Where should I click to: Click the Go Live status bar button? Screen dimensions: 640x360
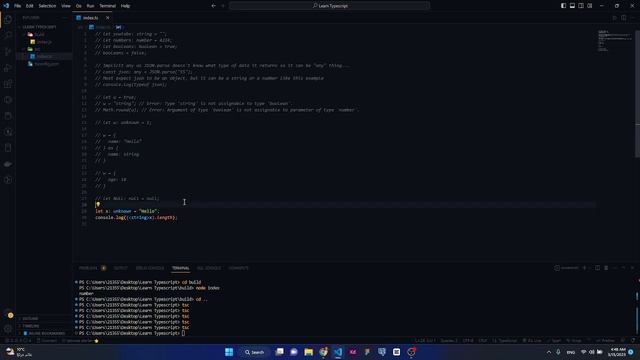pyautogui.click(x=532, y=340)
